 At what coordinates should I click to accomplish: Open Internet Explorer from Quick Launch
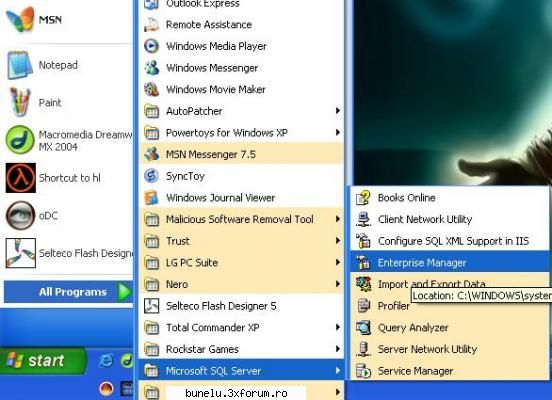click(x=106, y=361)
